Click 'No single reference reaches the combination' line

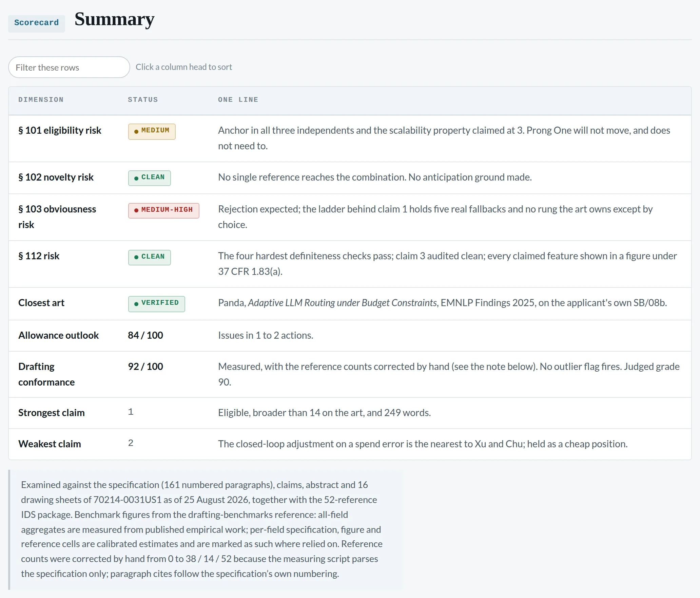pyautogui.click(x=375, y=177)
